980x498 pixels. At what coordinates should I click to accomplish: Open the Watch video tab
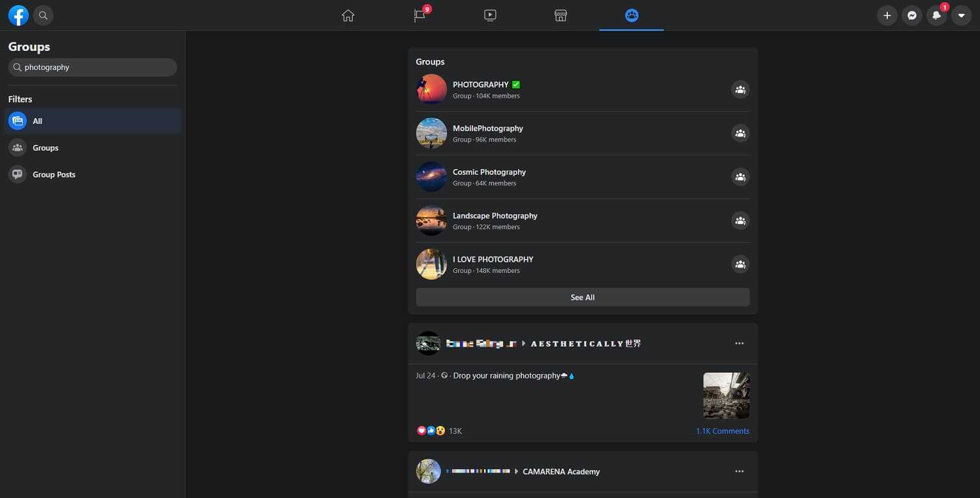[x=490, y=15]
